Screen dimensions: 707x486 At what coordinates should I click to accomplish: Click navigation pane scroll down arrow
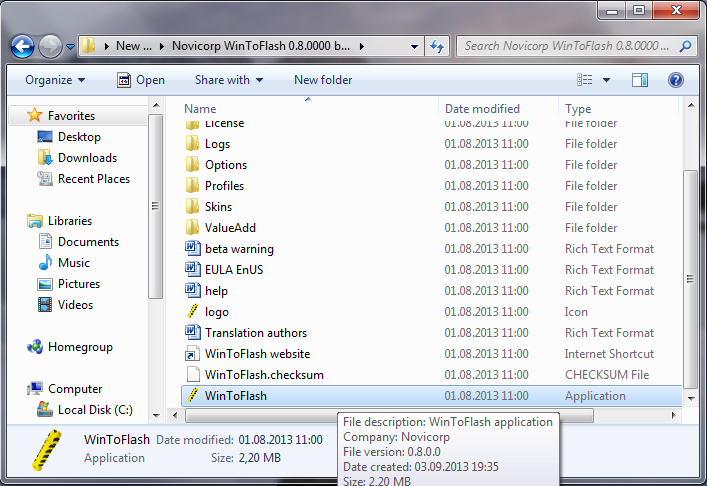[156, 416]
